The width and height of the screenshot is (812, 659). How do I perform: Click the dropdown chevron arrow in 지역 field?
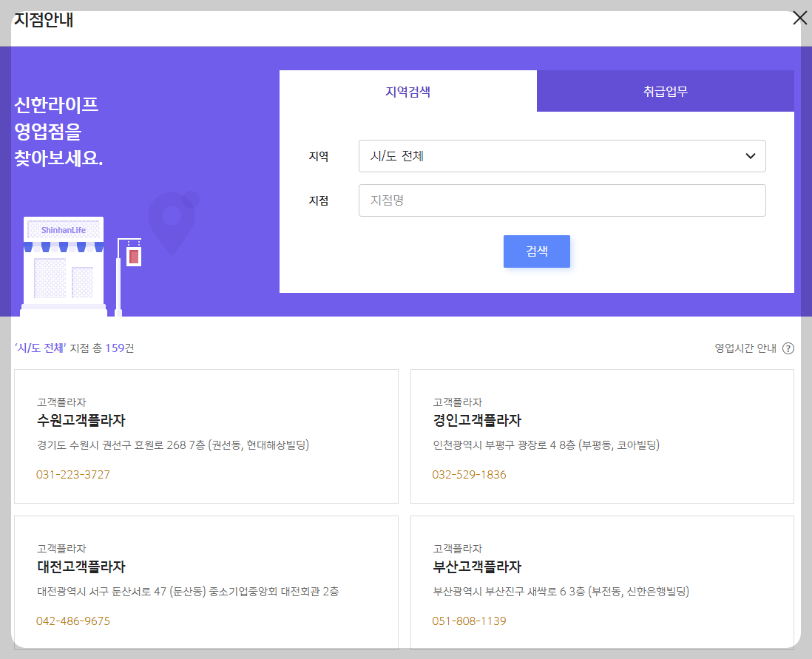pos(750,156)
